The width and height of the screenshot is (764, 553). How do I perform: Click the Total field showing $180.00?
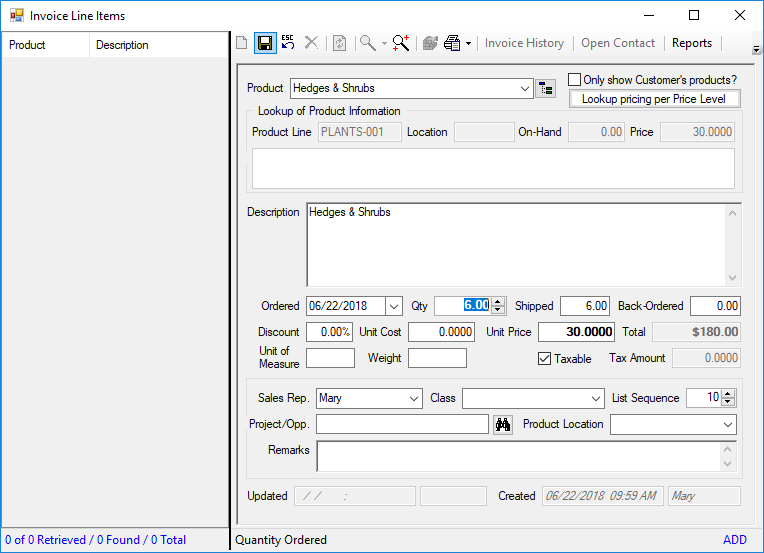697,332
